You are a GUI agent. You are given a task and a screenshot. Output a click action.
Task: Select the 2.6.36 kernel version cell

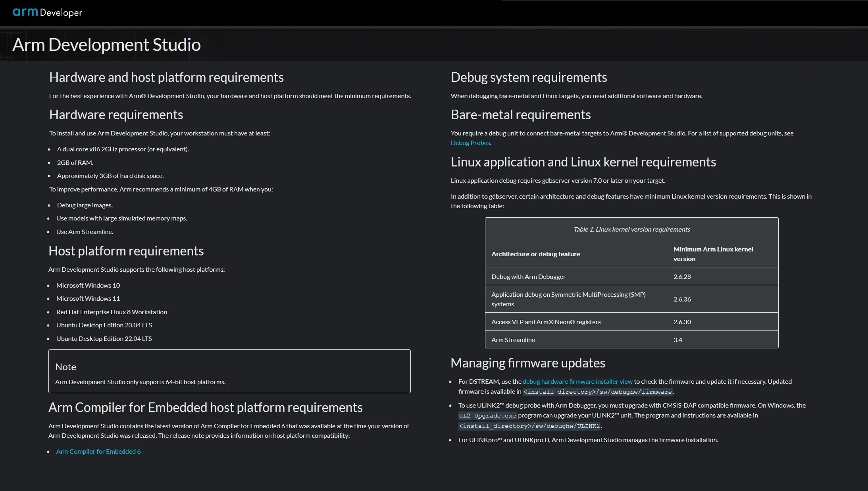click(682, 300)
